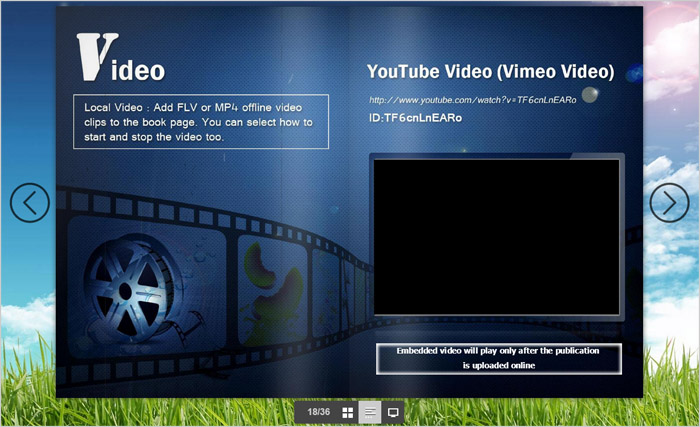This screenshot has width=700, height=427.
Task: Click the Local Video description text box
Action: point(201,121)
